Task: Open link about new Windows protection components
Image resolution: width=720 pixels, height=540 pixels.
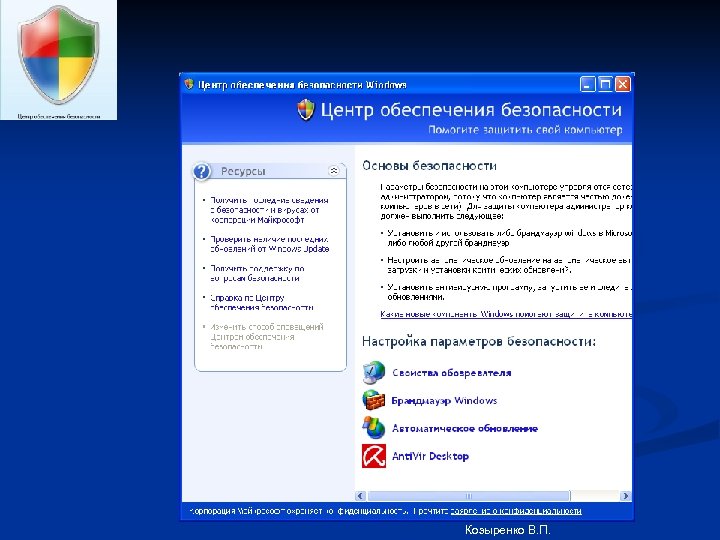Action: click(506, 314)
